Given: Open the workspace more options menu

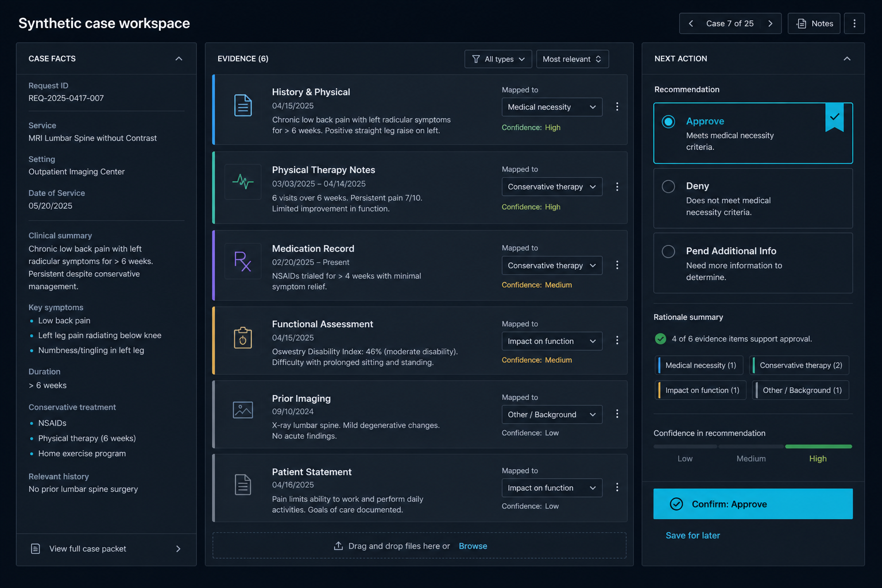Looking at the screenshot, I should 854,24.
